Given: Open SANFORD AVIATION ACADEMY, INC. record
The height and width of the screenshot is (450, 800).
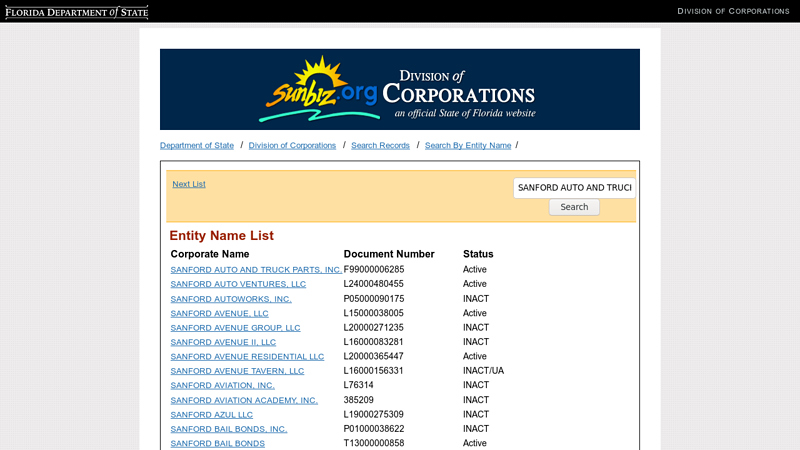Looking at the screenshot, I should tap(244, 401).
